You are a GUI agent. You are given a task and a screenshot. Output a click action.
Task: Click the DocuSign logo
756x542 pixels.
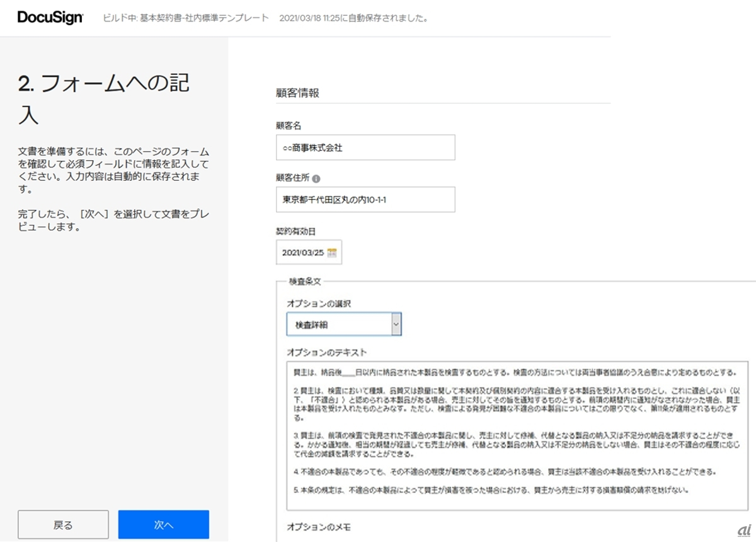[x=50, y=18]
